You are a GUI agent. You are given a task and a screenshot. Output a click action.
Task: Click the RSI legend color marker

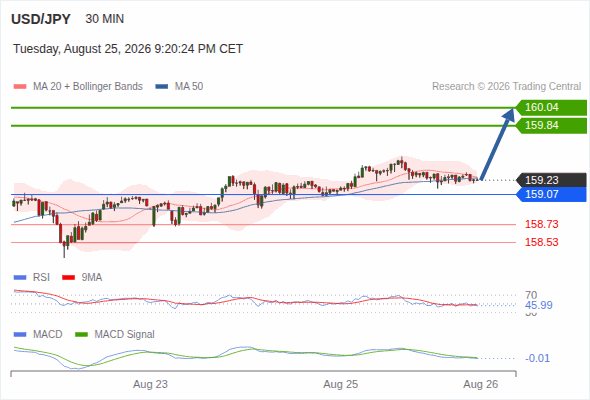(x=20, y=278)
